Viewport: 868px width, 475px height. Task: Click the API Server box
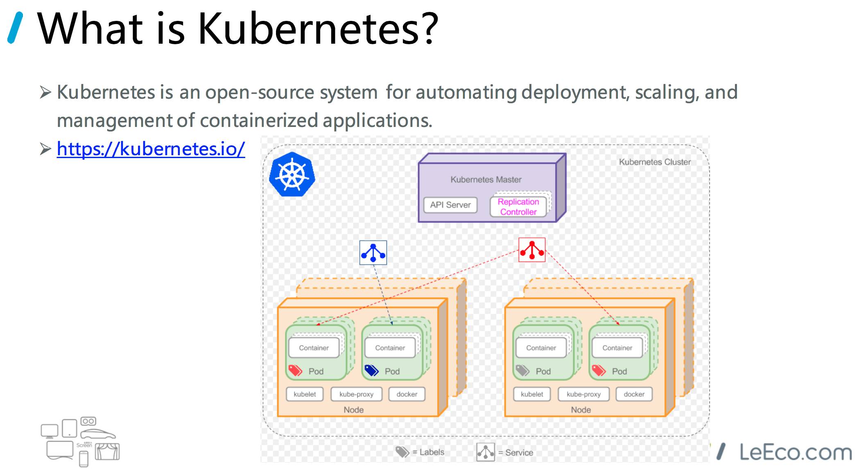[x=450, y=205]
